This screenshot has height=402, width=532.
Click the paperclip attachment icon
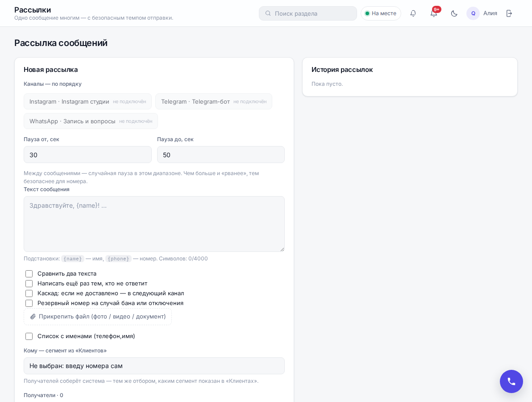coord(33,316)
